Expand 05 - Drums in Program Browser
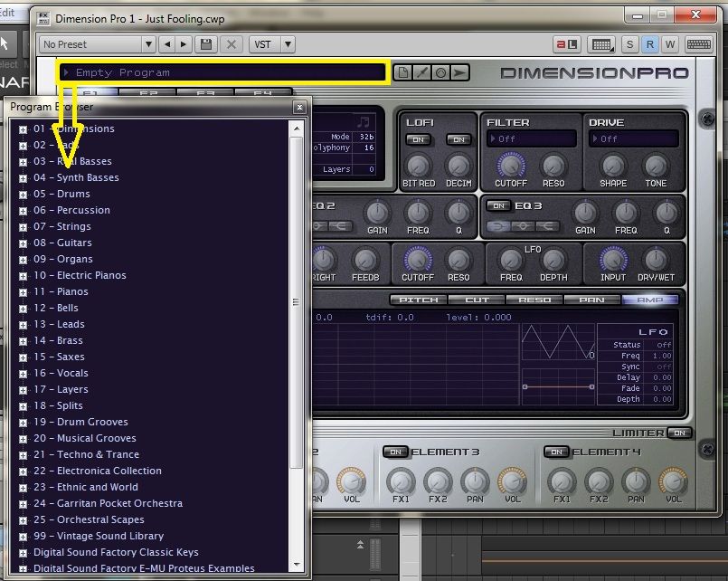 pyautogui.click(x=21, y=194)
